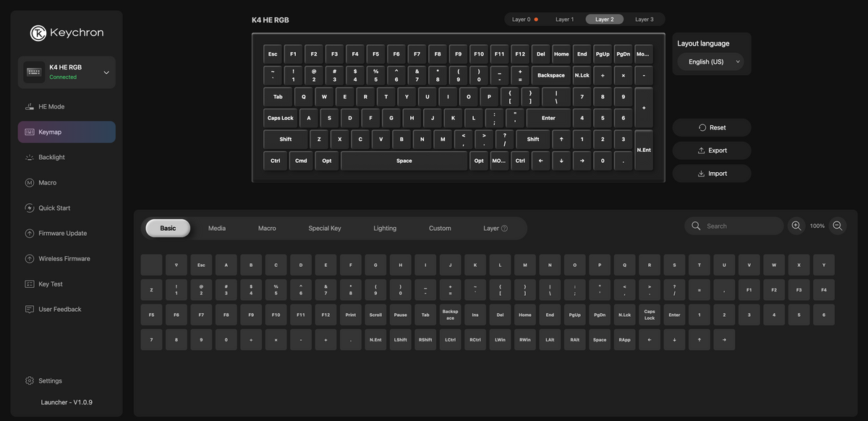Open the Media keycode tab

click(217, 228)
